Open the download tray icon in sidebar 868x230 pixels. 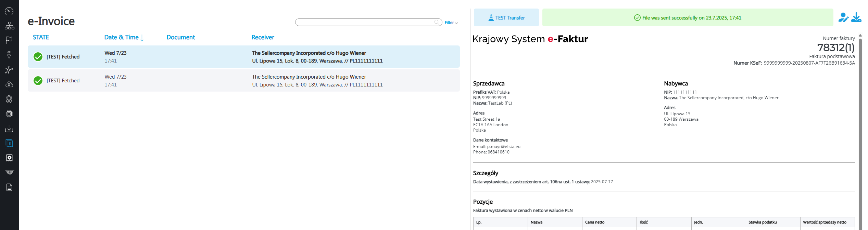(9, 128)
